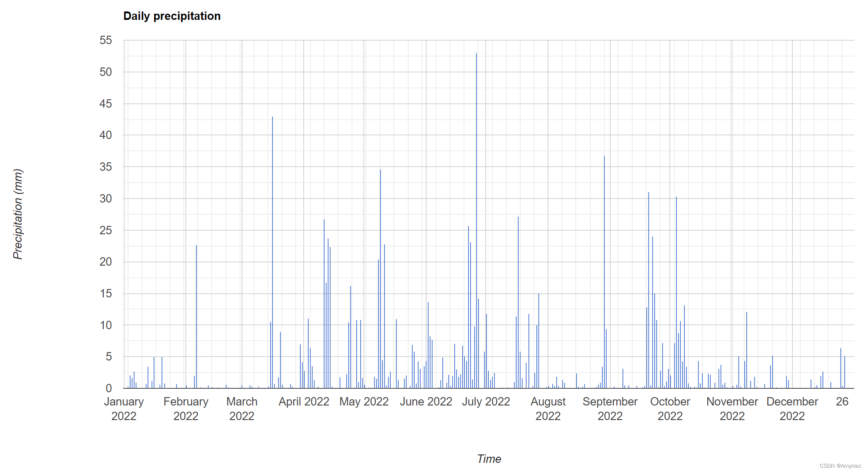Click the 'July 2022' axis label
Screen dimensions: 868x473
(x=486, y=402)
